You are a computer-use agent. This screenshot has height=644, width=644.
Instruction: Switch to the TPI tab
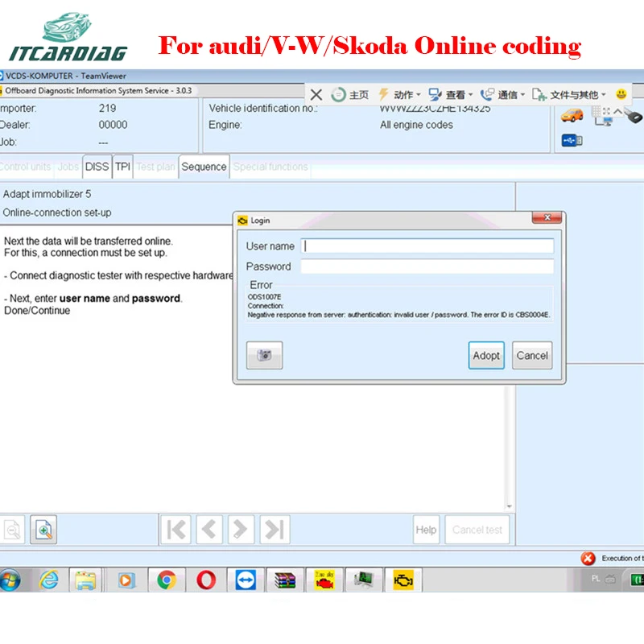coord(122,167)
